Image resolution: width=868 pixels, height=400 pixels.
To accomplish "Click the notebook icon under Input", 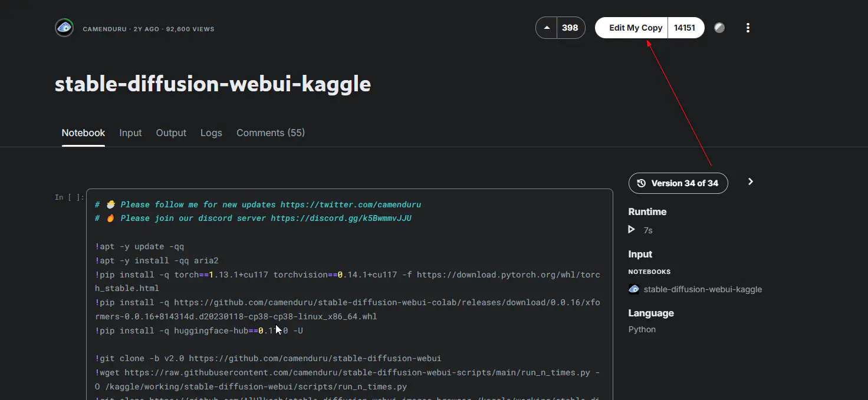I will point(634,289).
